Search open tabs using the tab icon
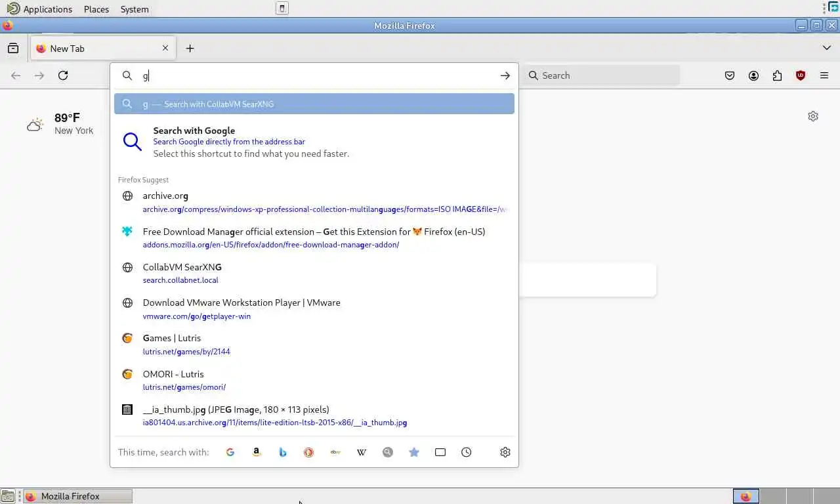 point(440,452)
